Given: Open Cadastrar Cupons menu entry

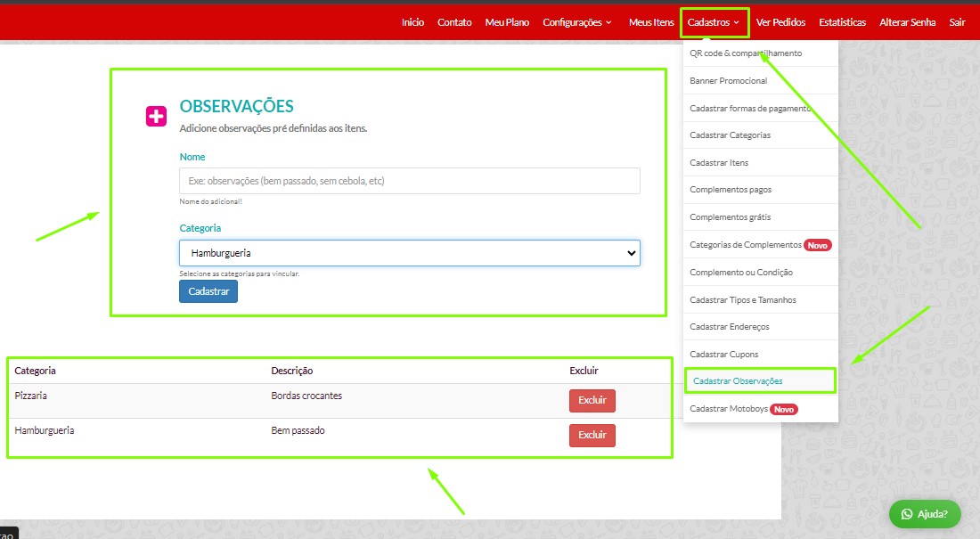Looking at the screenshot, I should tap(723, 355).
